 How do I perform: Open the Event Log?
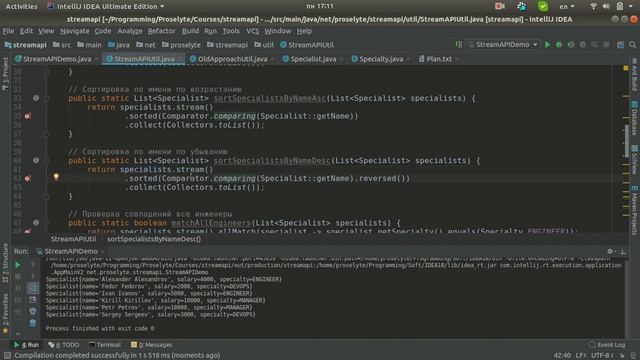[607, 345]
